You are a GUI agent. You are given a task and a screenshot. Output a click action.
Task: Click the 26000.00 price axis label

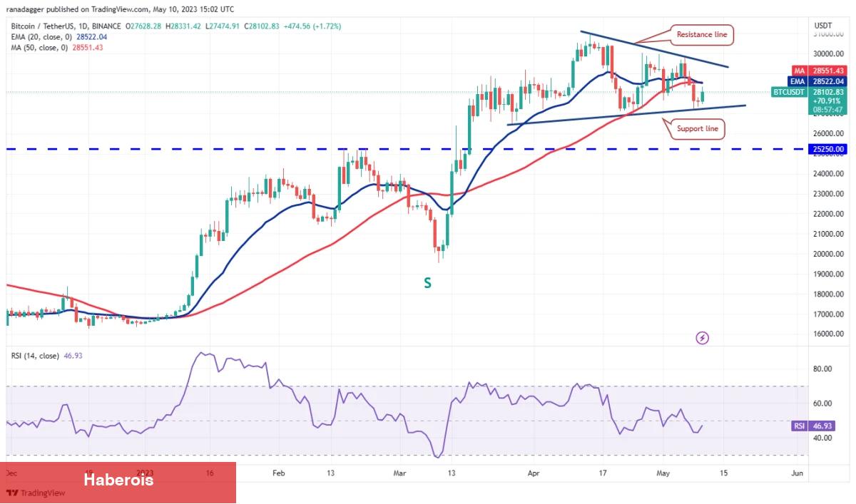tap(827, 133)
